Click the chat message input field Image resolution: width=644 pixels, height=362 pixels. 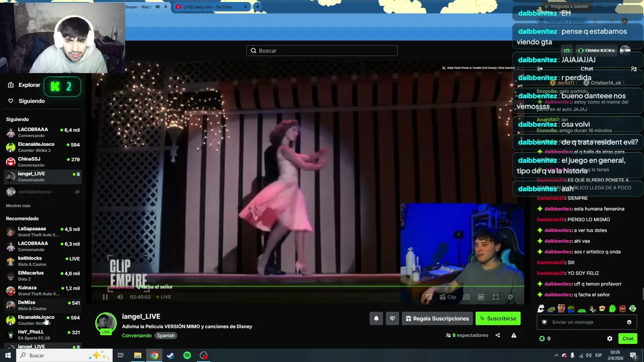(587, 322)
